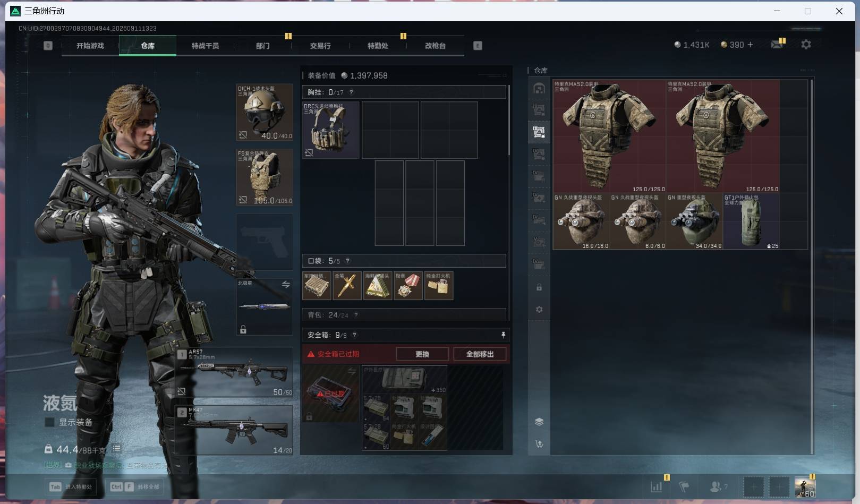Select the gold pen item in pockets

[x=347, y=286]
